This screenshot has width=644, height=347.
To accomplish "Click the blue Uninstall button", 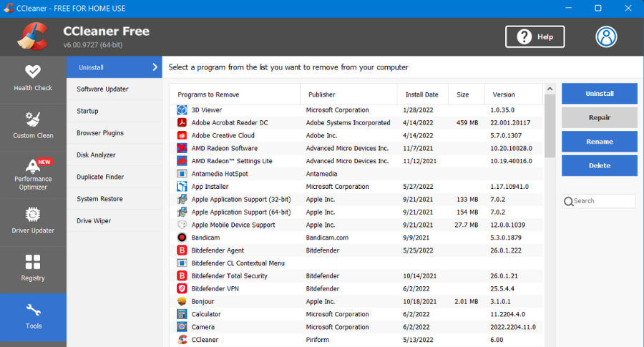I will pyautogui.click(x=599, y=94).
